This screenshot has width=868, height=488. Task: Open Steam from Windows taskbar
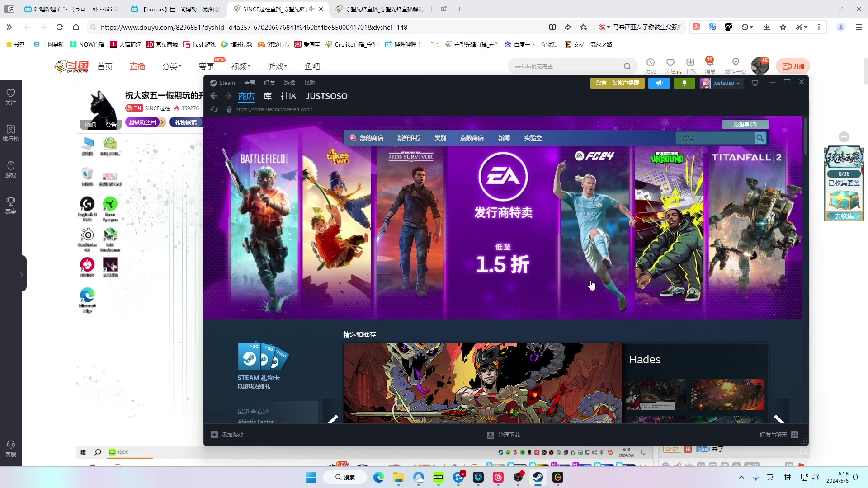click(538, 477)
